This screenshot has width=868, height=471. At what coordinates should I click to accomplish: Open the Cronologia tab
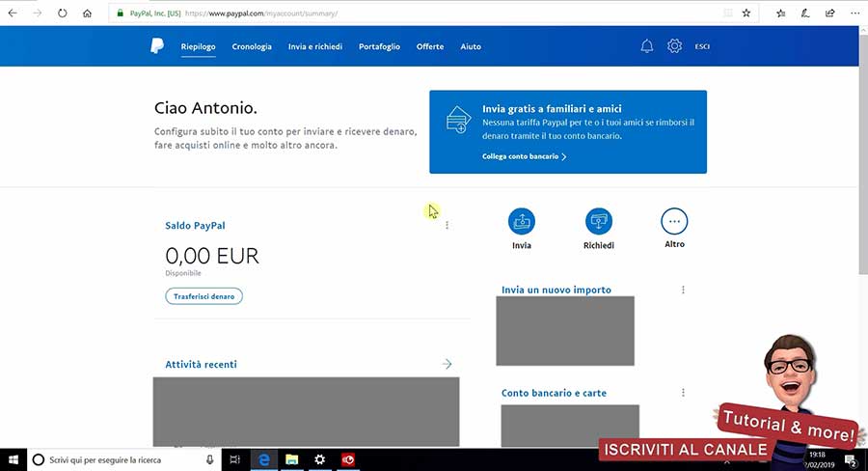coord(252,46)
